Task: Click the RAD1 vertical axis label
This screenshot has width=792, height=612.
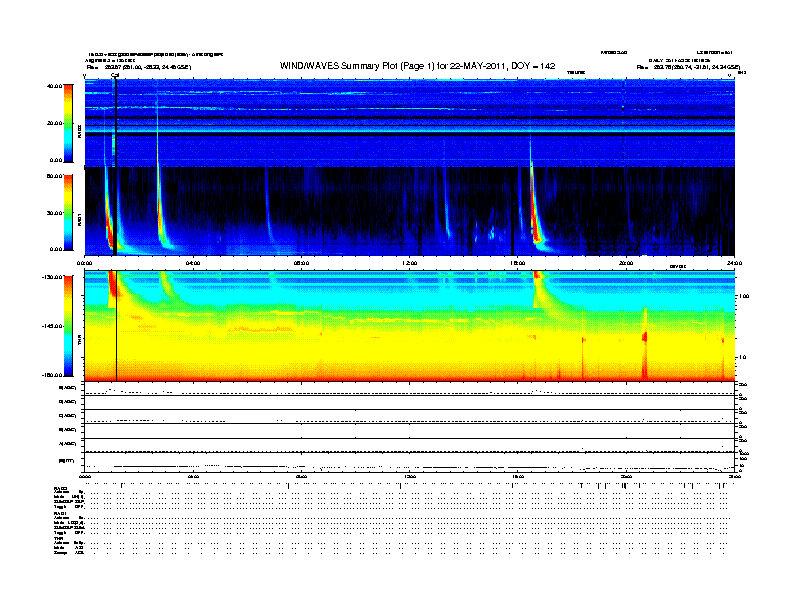Action: [x=79, y=219]
